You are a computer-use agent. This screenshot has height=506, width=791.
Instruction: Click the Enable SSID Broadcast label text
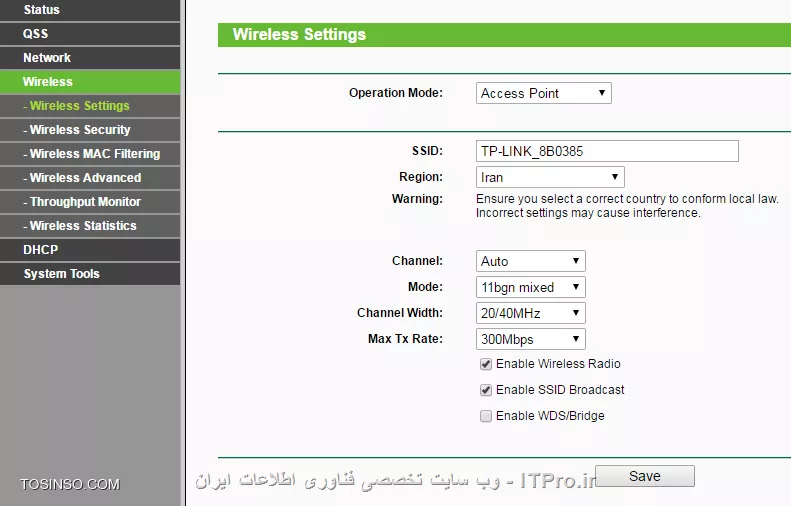coord(560,389)
